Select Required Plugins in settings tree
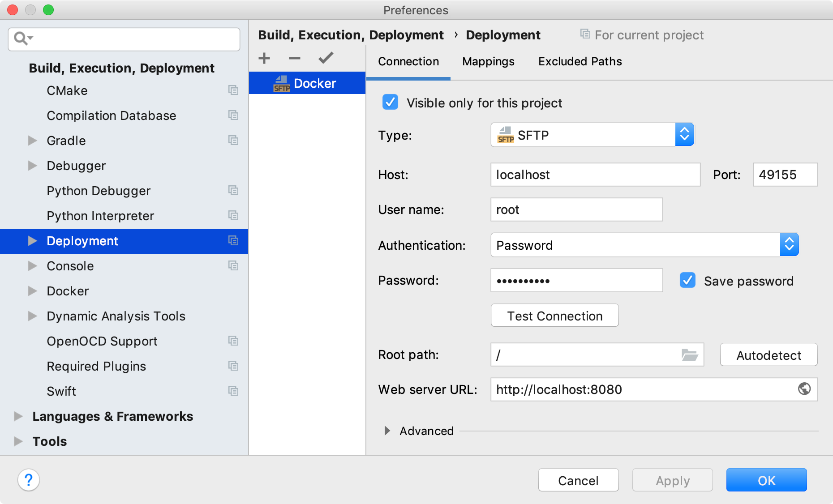Image resolution: width=833 pixels, height=504 pixels. (x=124, y=366)
